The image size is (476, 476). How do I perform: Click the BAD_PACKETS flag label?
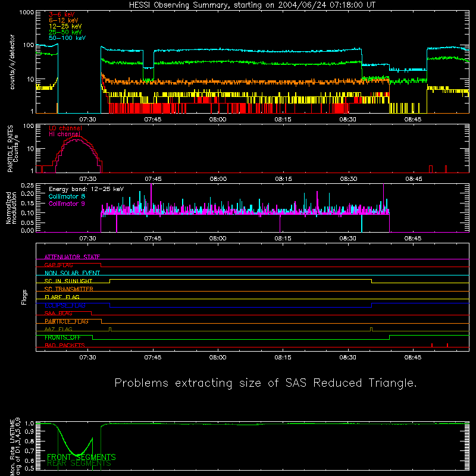(65, 345)
